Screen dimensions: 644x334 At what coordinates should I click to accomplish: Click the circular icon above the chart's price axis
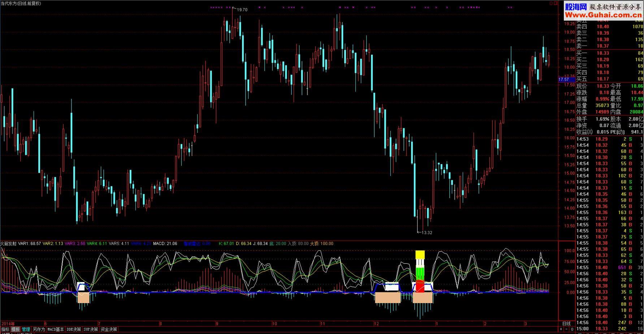click(551, 3)
